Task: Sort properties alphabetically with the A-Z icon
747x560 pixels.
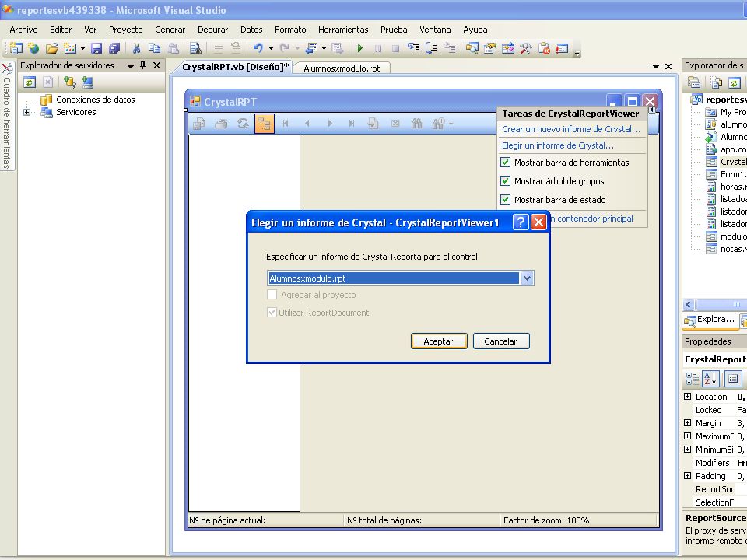Action: click(x=710, y=379)
